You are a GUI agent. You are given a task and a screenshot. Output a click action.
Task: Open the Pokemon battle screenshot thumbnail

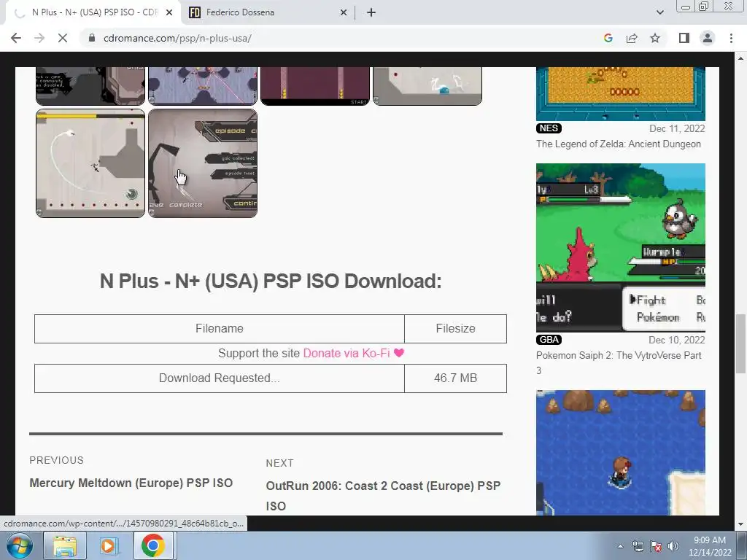620,247
